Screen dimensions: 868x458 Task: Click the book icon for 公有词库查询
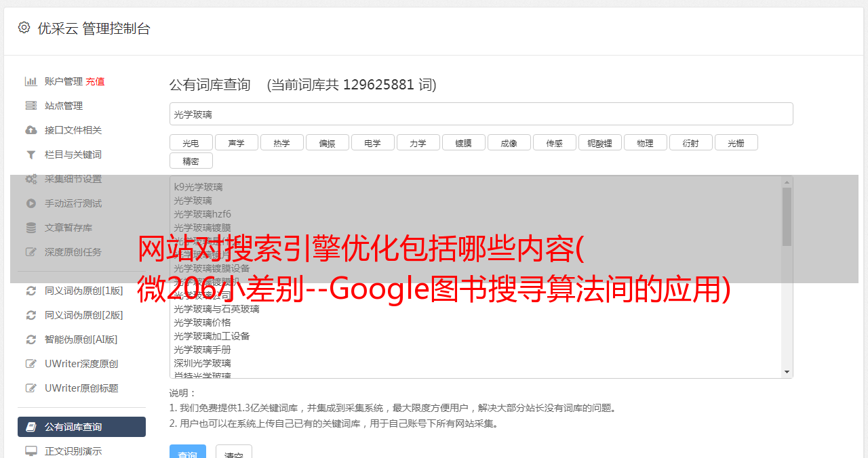click(31, 427)
